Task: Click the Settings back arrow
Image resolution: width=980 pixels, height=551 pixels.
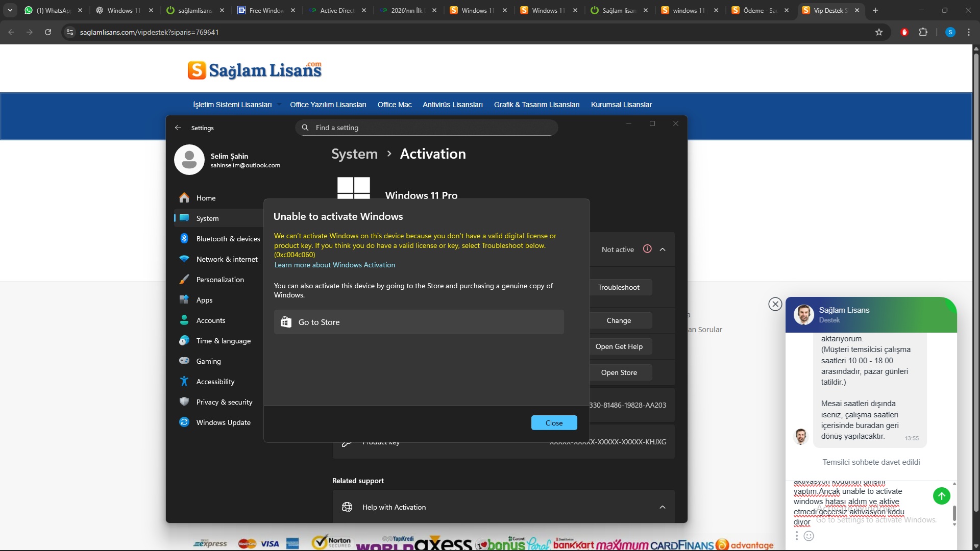Action: click(178, 128)
